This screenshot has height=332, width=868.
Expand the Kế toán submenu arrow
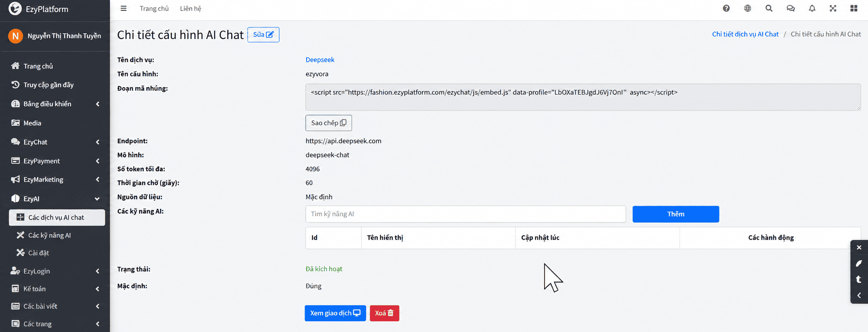click(98, 289)
